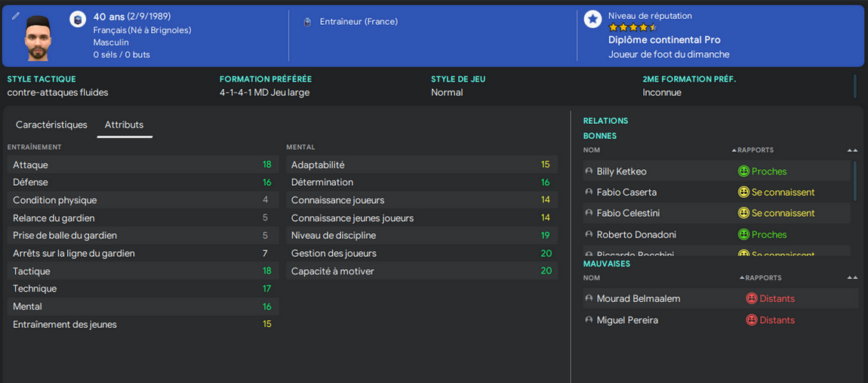
Task: Click the Bonnes relations list scrollbar
Action: 855,180
